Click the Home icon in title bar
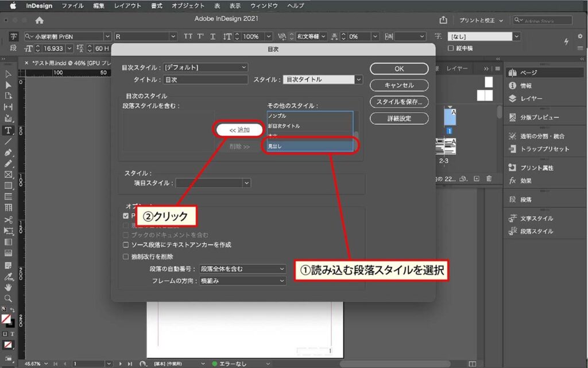Screen dimensions: 588x368 [x=40, y=20]
